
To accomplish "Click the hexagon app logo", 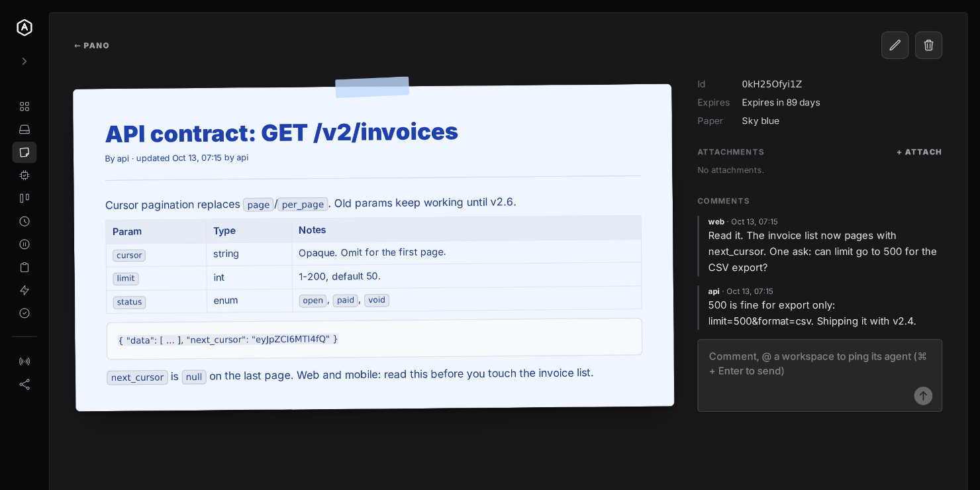I will [24, 27].
